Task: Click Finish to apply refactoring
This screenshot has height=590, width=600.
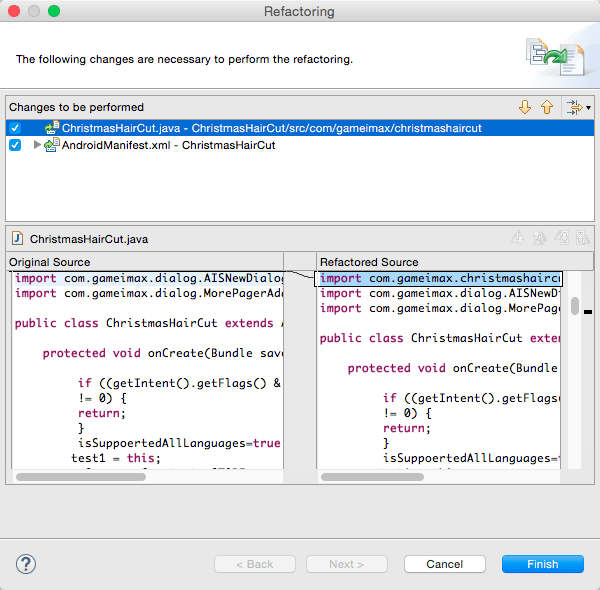Action: click(543, 564)
